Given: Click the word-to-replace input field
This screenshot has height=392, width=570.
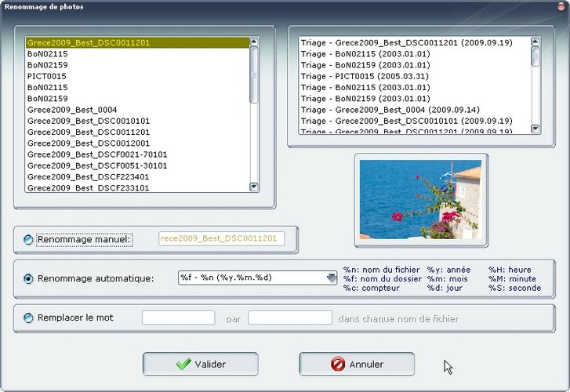Looking at the screenshot, I should coord(178,318).
